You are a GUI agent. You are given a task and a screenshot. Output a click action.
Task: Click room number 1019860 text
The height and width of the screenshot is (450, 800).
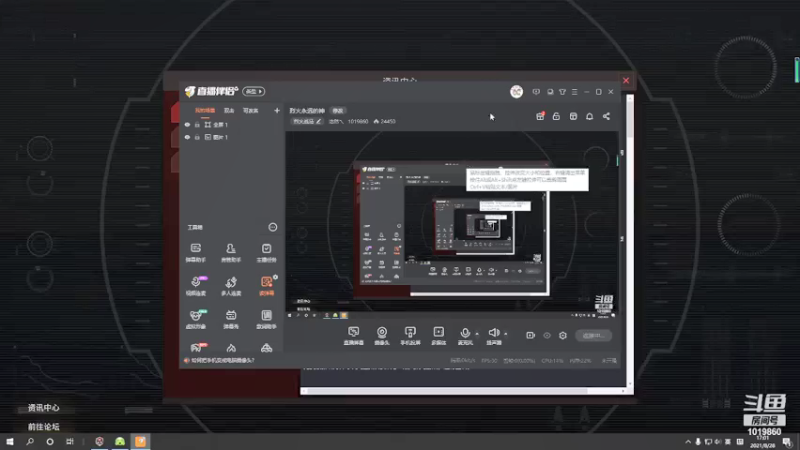(358, 121)
